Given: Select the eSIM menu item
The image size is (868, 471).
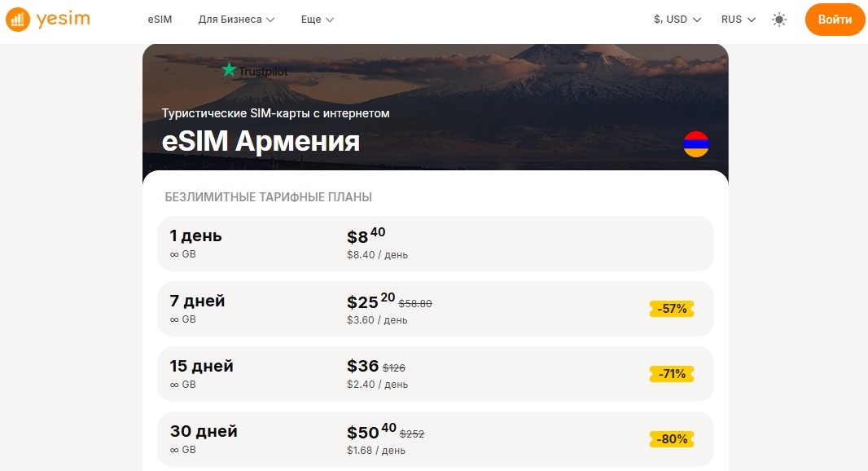Looking at the screenshot, I should pos(160,18).
